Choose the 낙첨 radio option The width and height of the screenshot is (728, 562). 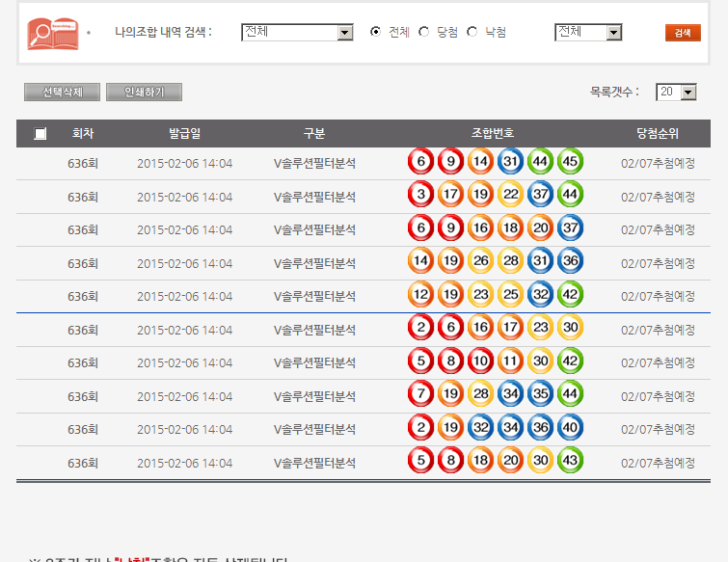[x=472, y=33]
